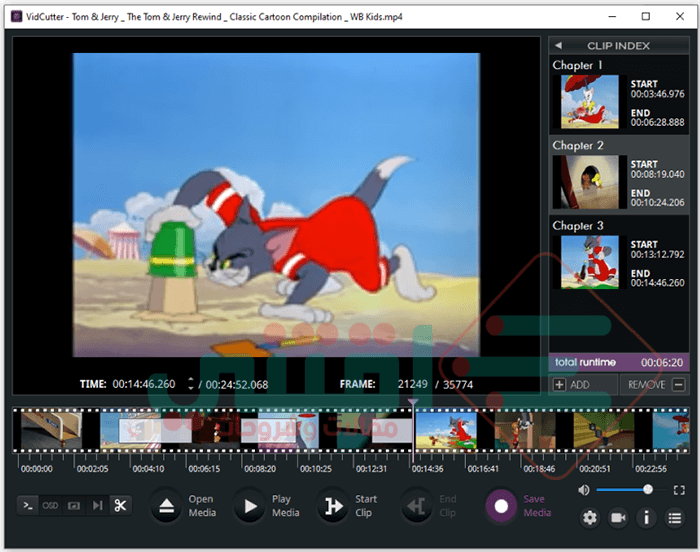Image resolution: width=700 pixels, height=552 pixels.
Task: Click the Chapter 1 title text
Action: pos(578,65)
